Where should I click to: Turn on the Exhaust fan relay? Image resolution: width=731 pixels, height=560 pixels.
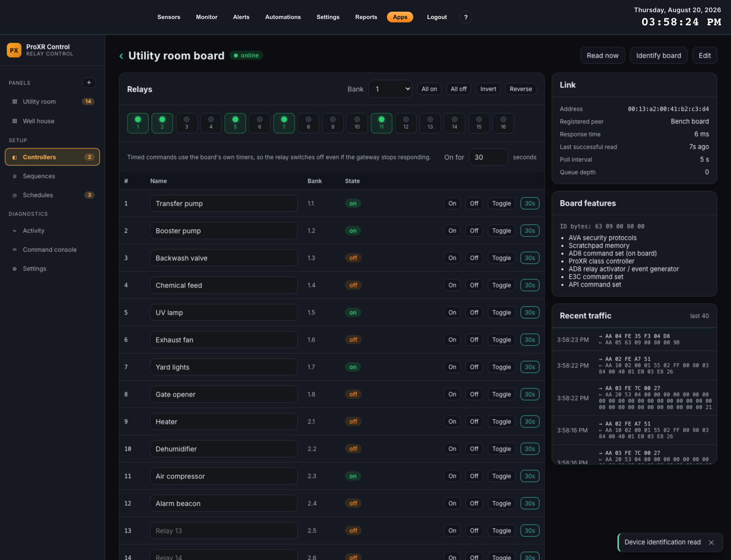[452, 340]
